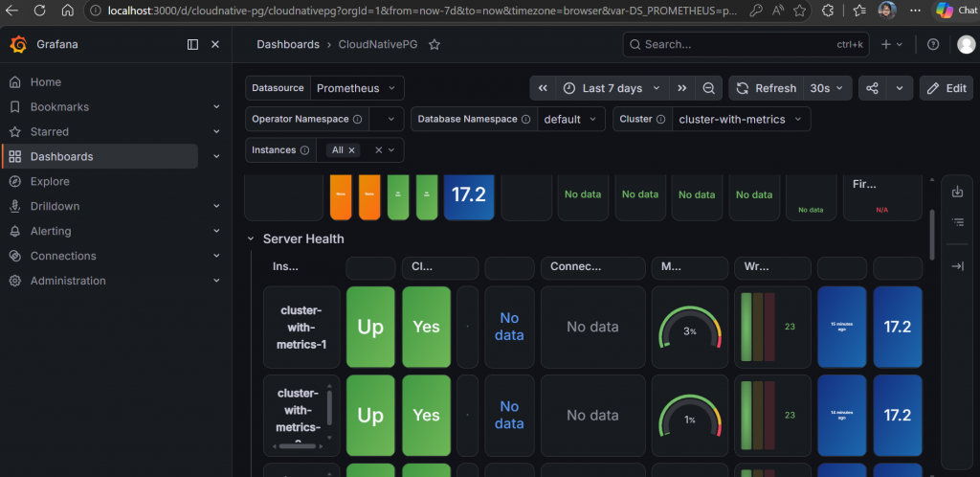The width and height of the screenshot is (980, 477).
Task: Go to Home in sidebar
Action: click(46, 82)
